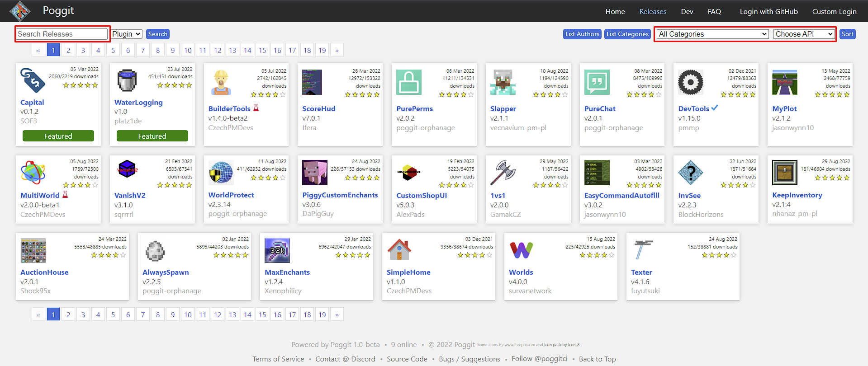
Task: Expand the Plugin search type dropdown
Action: point(127,34)
